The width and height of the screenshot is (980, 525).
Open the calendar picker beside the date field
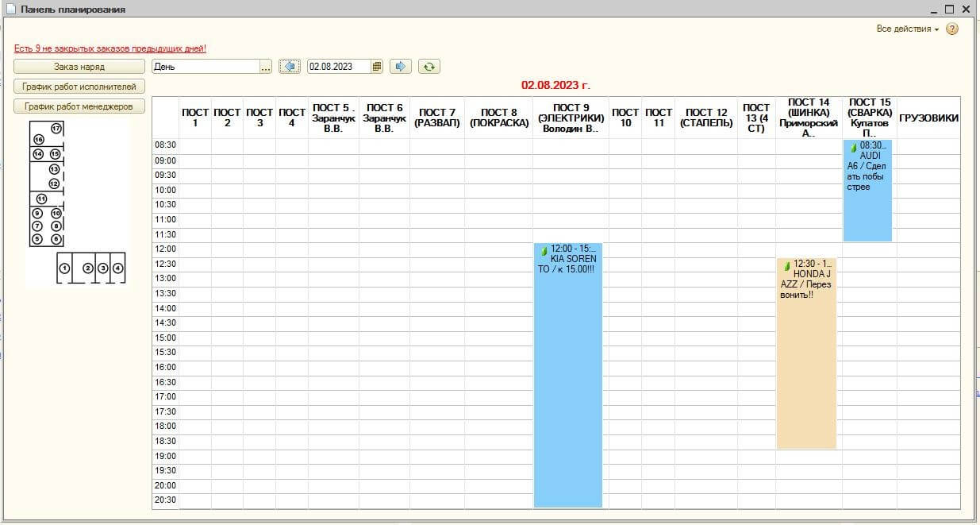point(377,67)
